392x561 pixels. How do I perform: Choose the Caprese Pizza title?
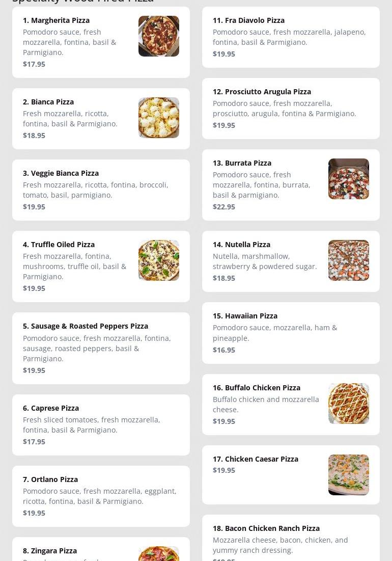[x=51, y=408]
